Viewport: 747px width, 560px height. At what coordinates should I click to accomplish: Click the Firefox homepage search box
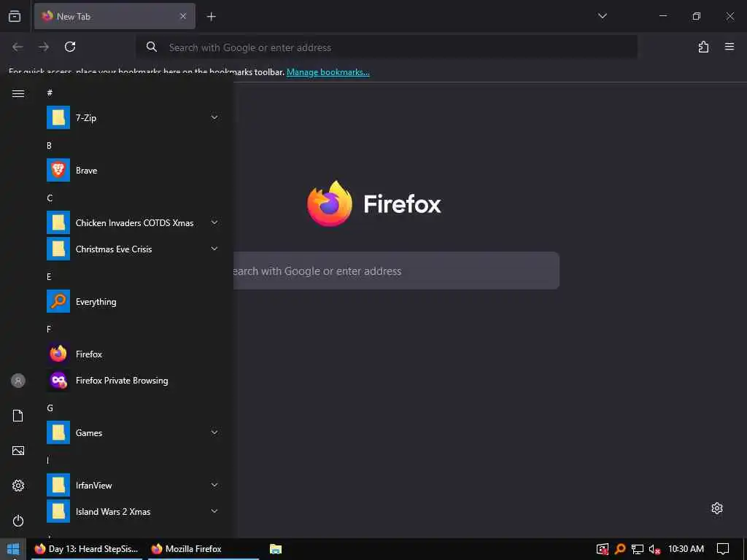396,271
